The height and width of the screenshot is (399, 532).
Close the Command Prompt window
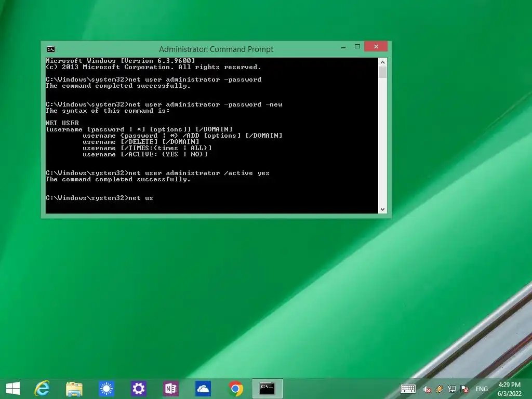click(376, 46)
